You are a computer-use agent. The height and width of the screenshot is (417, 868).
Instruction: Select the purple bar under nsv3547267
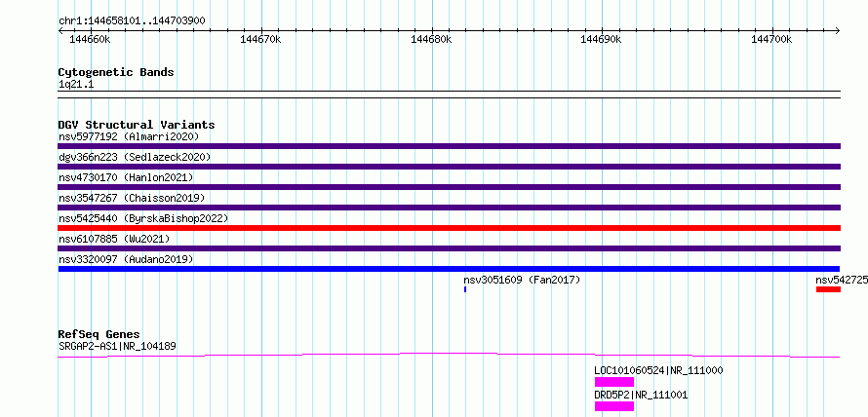[x=450, y=208]
